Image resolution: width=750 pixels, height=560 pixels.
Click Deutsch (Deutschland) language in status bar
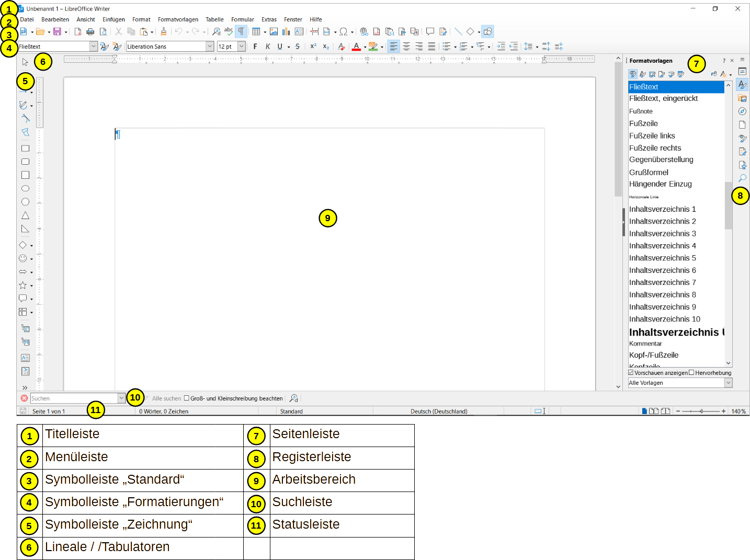439,412
